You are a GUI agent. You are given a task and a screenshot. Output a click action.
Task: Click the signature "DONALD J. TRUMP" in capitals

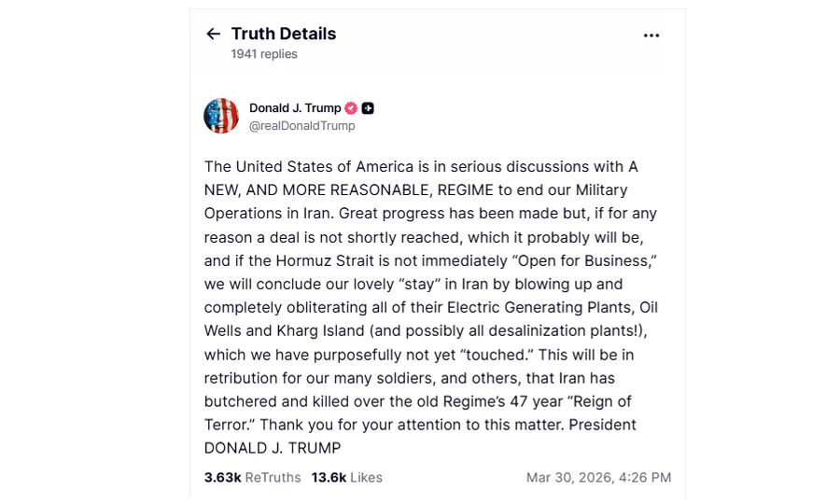273,448
